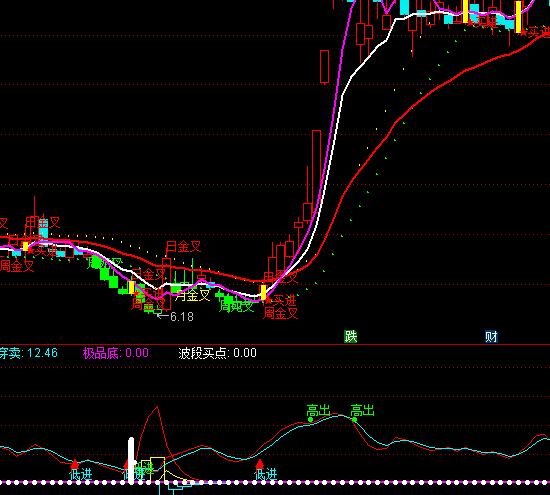Select the 6.18 low price label

point(175,317)
